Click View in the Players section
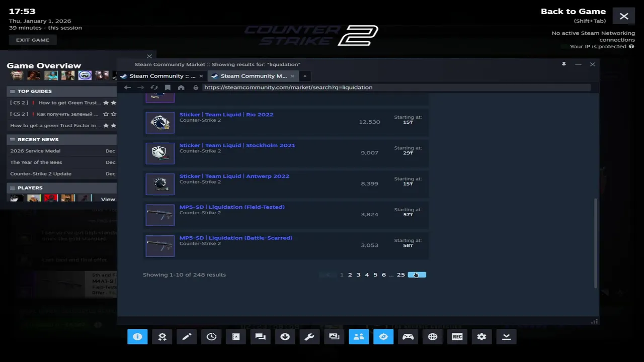 click(x=108, y=200)
